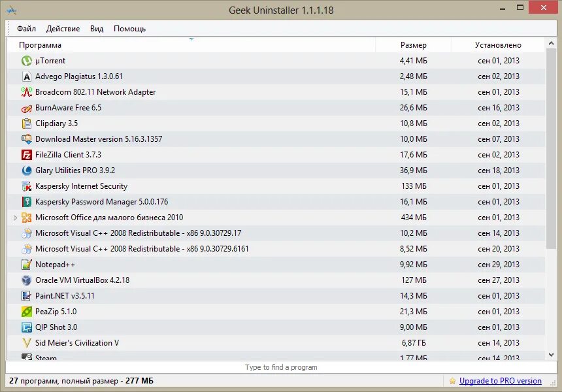Viewport: 562px width, 392px height.
Task: Expand the Microsoft Office 2010 entry
Action: 15,218
